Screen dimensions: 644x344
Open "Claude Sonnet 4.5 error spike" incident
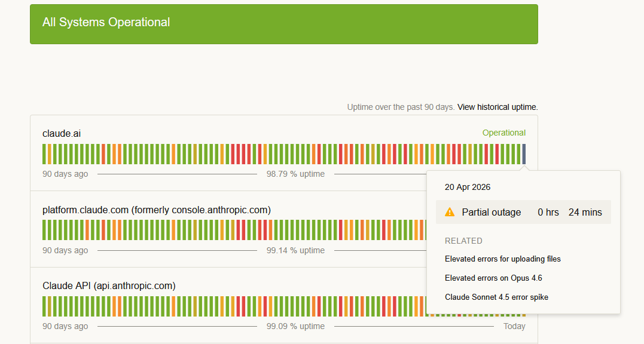point(496,297)
